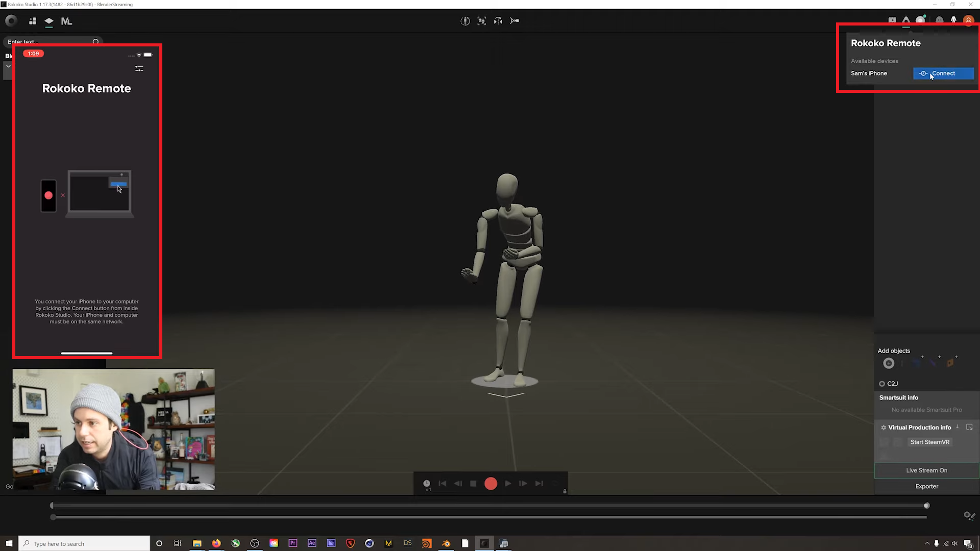Connect Sam's iPhone with the Connect button
Image resolution: width=980 pixels, height=551 pixels.
(943, 73)
